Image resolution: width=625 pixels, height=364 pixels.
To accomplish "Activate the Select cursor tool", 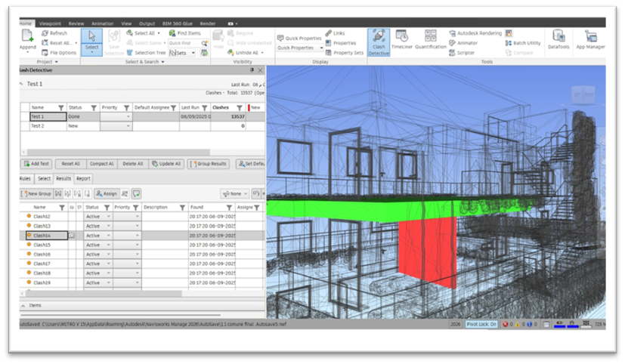I will [91, 40].
